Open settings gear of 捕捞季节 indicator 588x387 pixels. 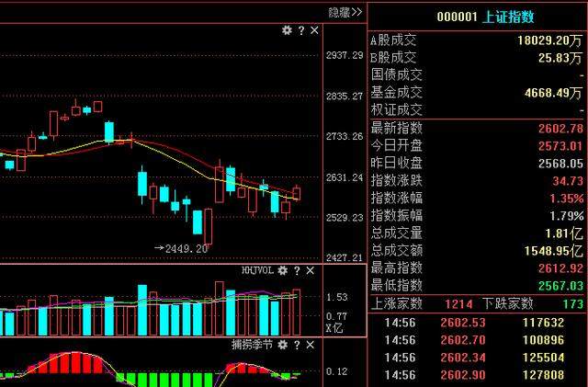283,345
